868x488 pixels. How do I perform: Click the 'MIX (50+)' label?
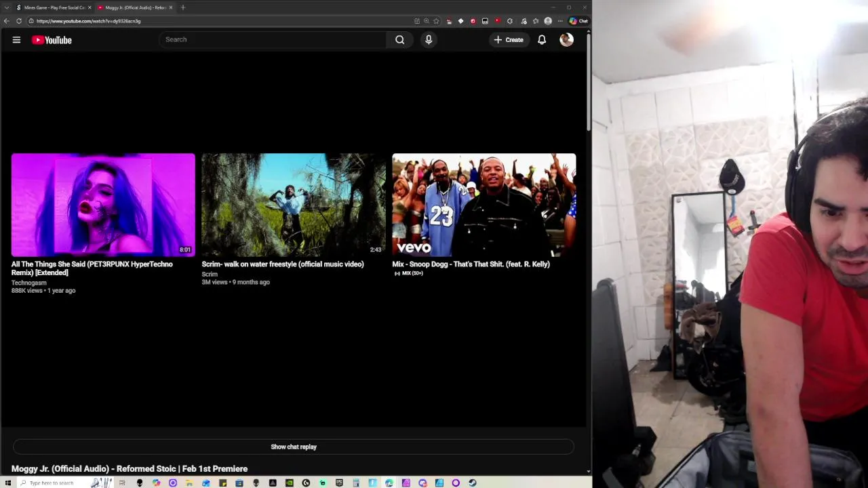408,273
